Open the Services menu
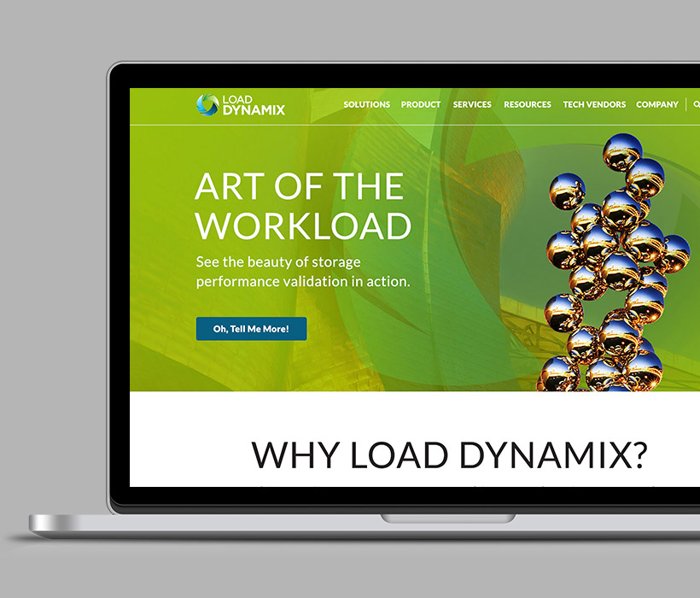 point(472,104)
